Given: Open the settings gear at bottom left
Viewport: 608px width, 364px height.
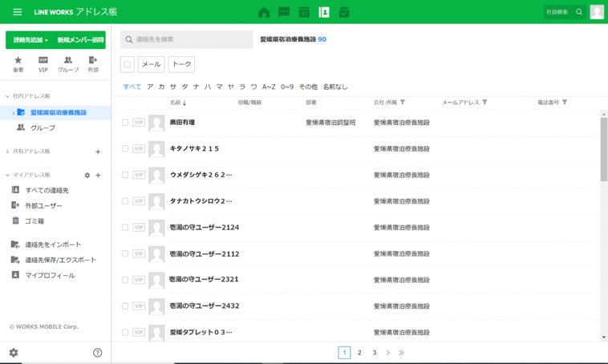Looking at the screenshot, I should (14, 353).
